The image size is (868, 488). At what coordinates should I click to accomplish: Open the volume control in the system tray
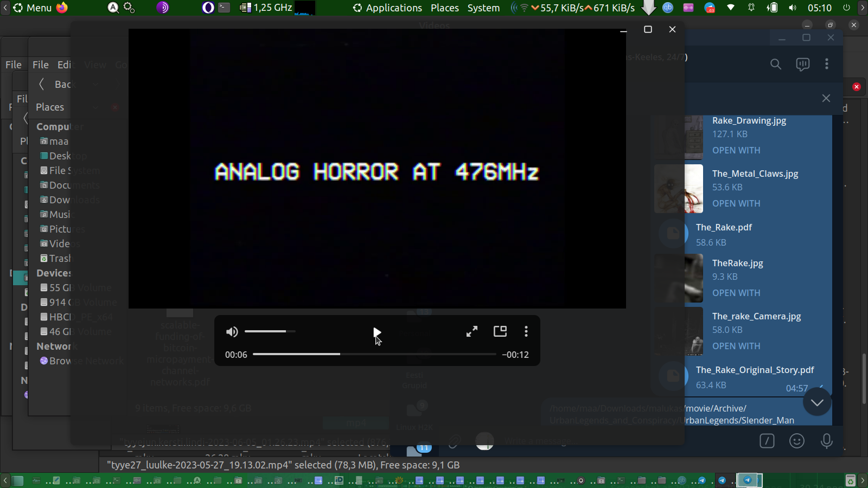tap(793, 8)
